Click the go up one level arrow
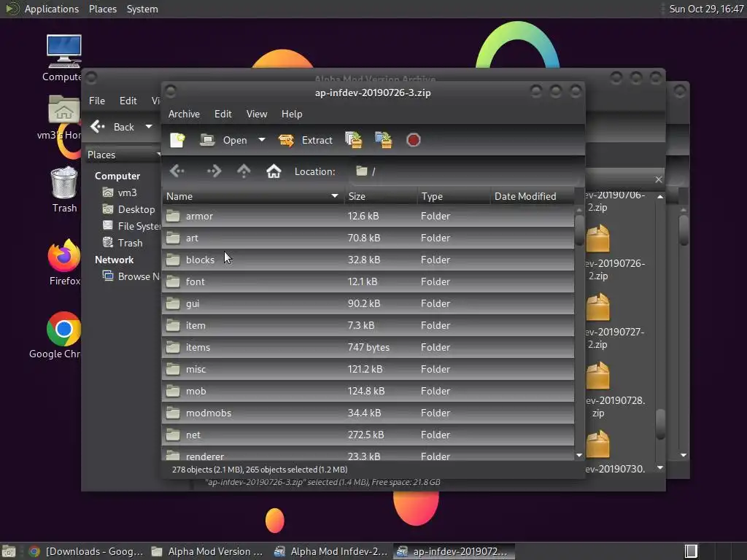747x560 pixels. tap(244, 171)
